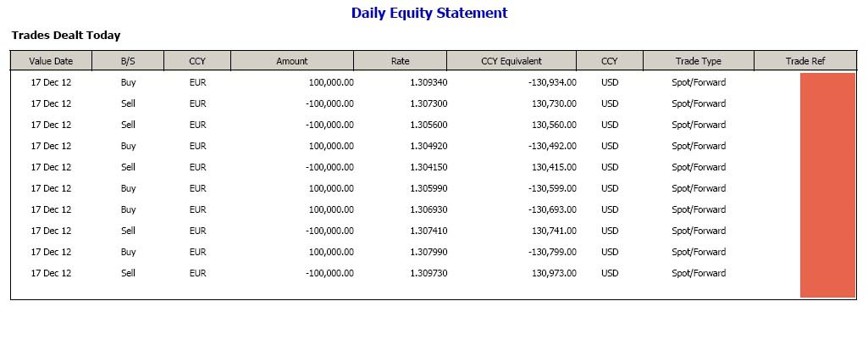Viewport: 868px width, 340px height.
Task: Select the CCY Equivalent column header
Action: (x=511, y=61)
